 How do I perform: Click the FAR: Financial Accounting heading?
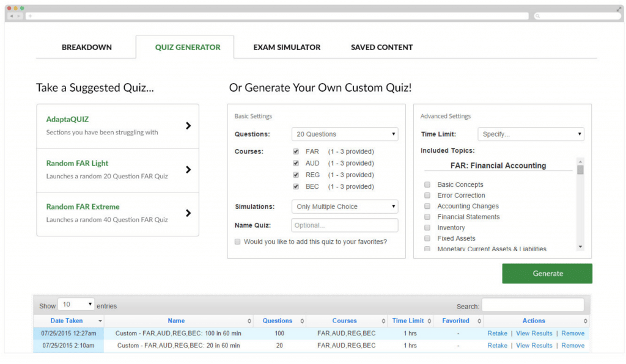[498, 166]
